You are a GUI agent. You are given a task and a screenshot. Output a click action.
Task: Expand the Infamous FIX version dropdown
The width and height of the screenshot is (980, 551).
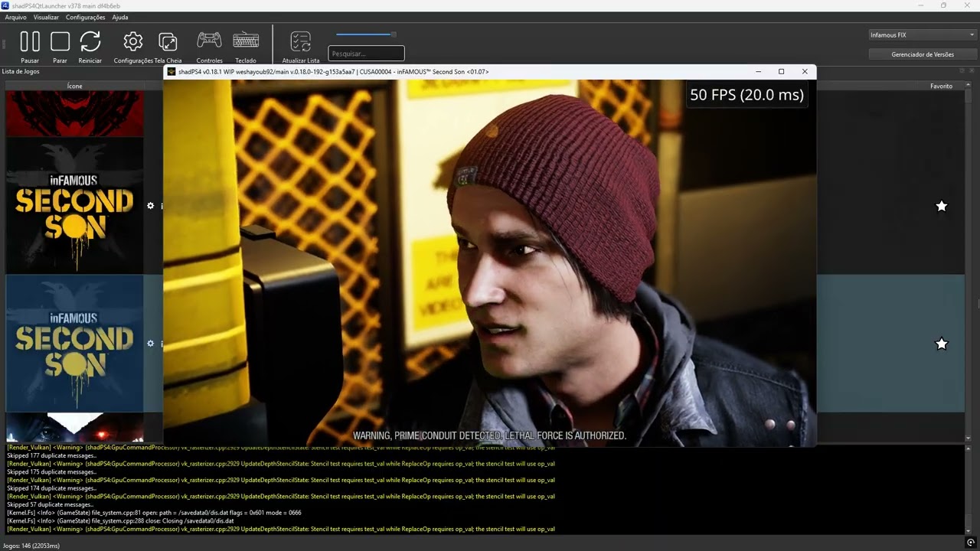tap(922, 35)
